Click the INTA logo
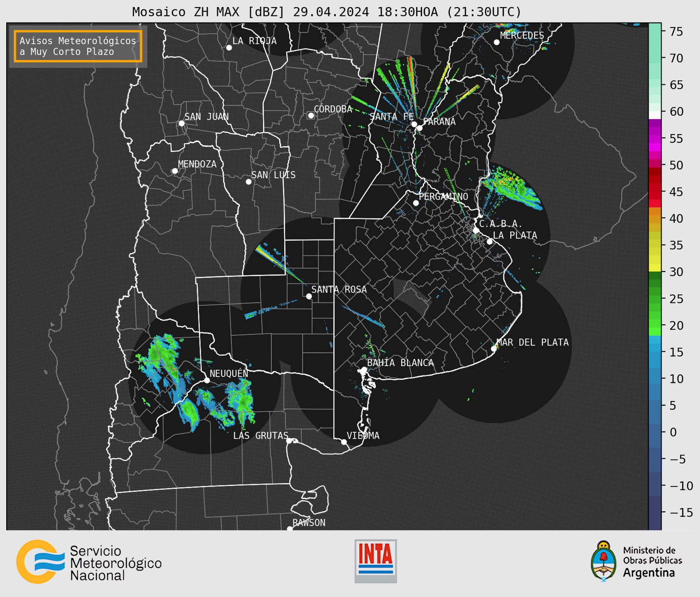The width and height of the screenshot is (700, 597). (x=376, y=561)
